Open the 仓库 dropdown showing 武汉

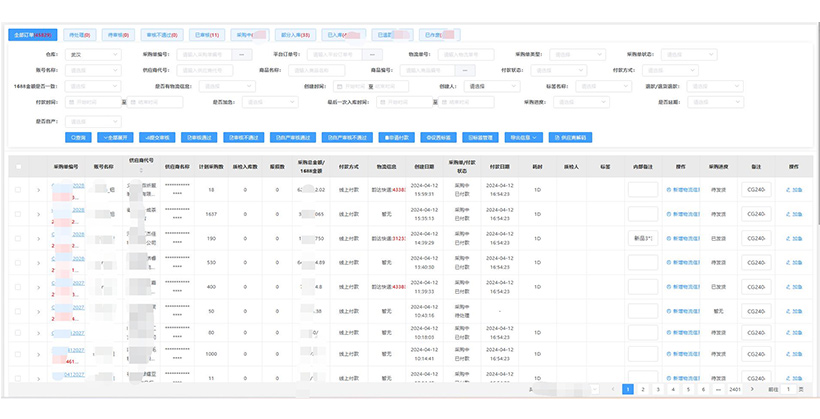tap(91, 54)
